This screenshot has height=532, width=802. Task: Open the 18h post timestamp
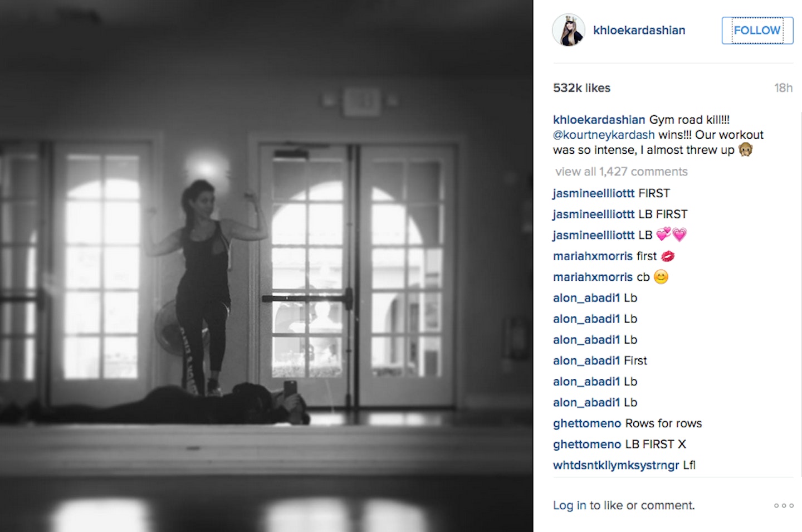tap(783, 88)
